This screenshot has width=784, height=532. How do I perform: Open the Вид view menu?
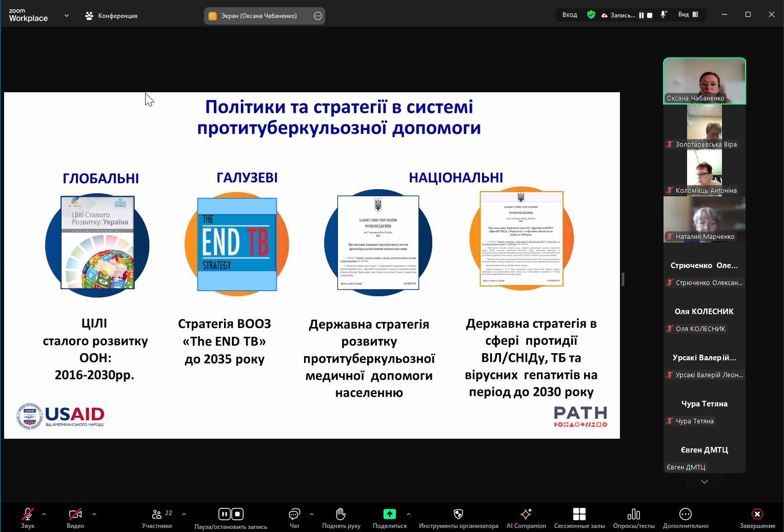[688, 15]
